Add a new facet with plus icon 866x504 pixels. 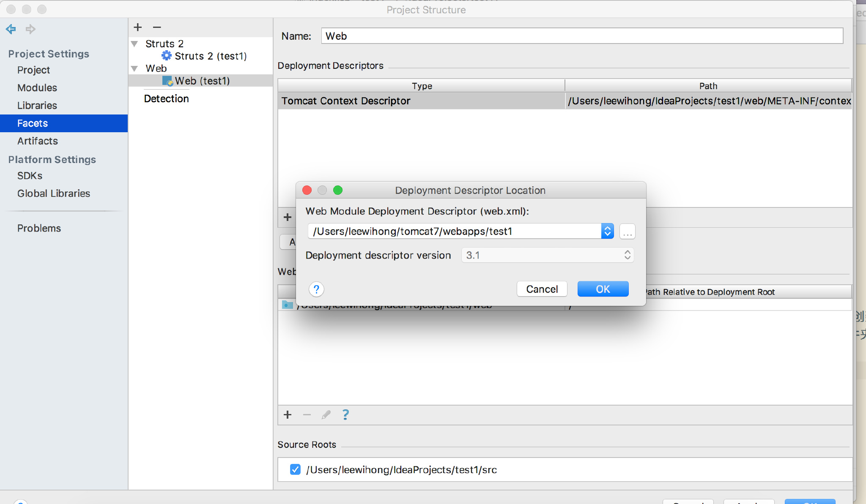(x=137, y=27)
